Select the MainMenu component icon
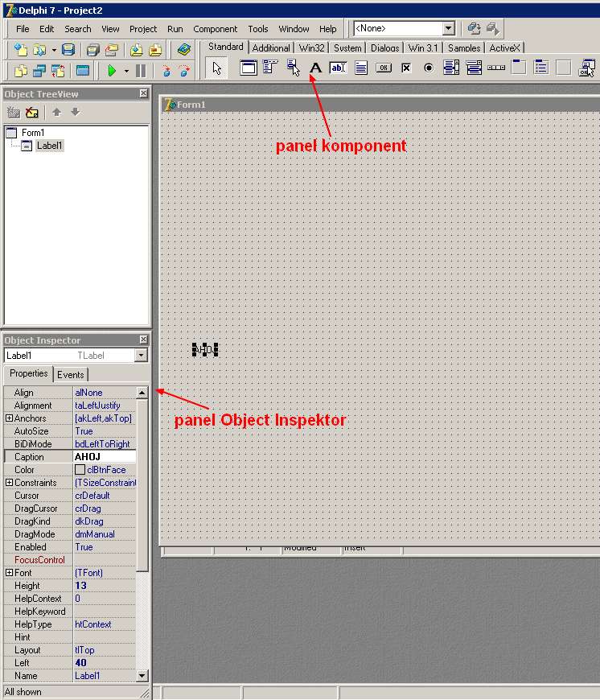 [270, 68]
